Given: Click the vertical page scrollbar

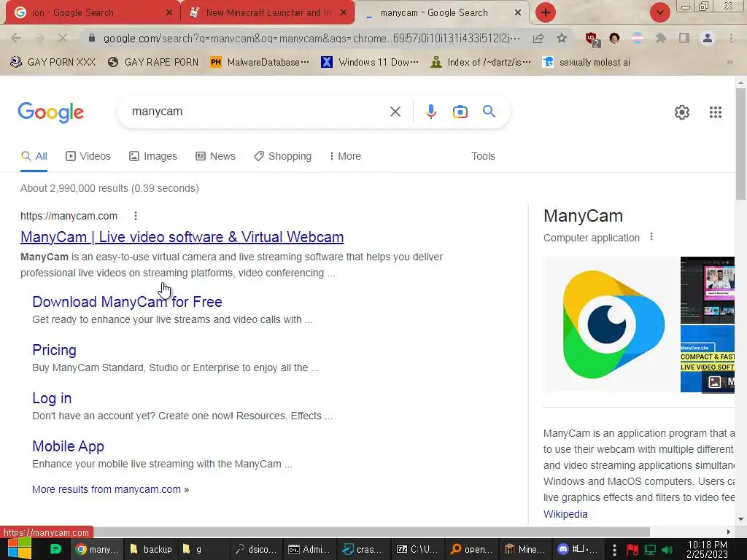Looking at the screenshot, I should 740,144.
